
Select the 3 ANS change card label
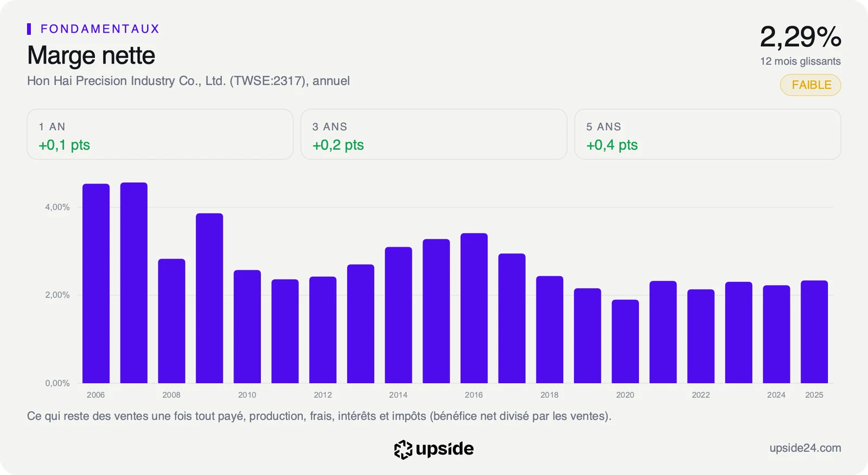pyautogui.click(x=330, y=126)
